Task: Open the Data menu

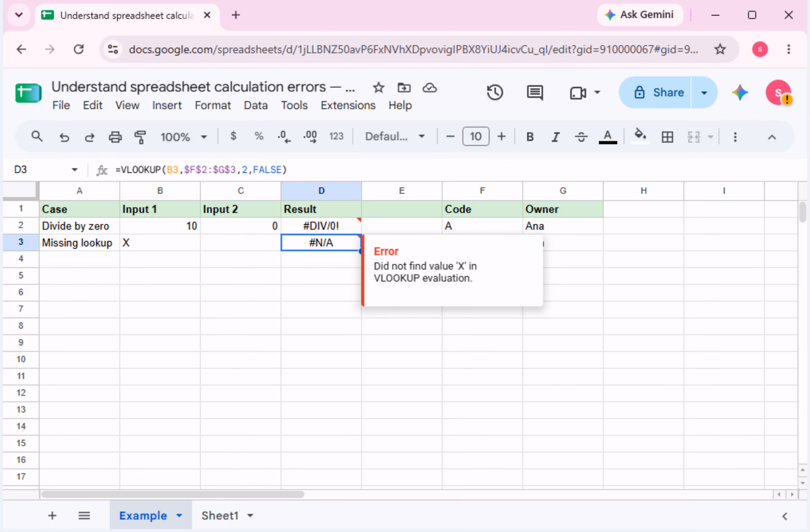Action: coord(256,105)
